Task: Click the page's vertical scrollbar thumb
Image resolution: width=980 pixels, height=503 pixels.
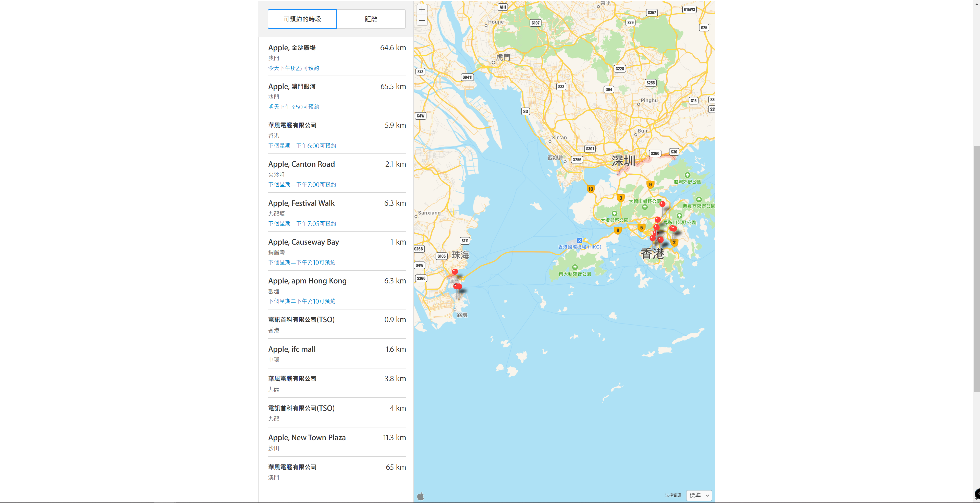Action: (977, 269)
